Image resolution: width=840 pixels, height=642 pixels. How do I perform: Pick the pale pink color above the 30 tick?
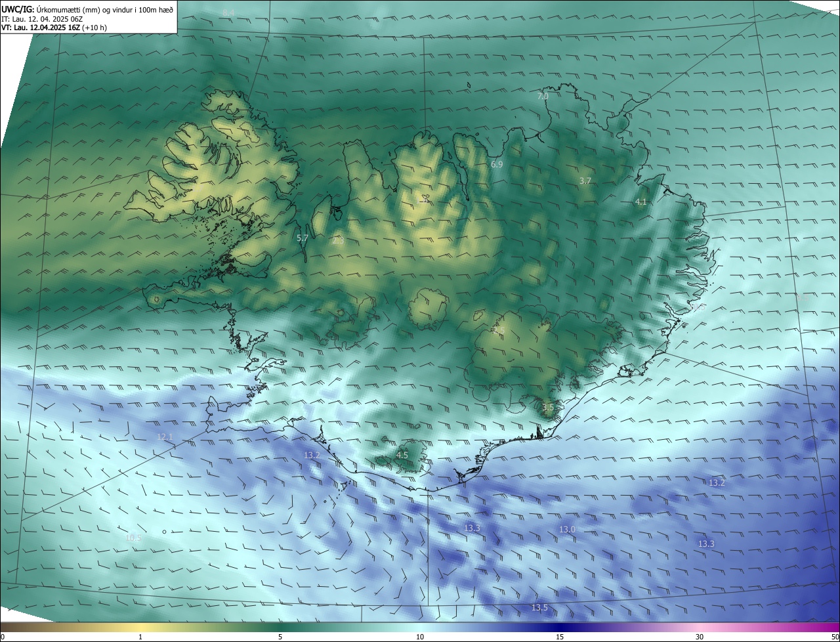(x=700, y=627)
